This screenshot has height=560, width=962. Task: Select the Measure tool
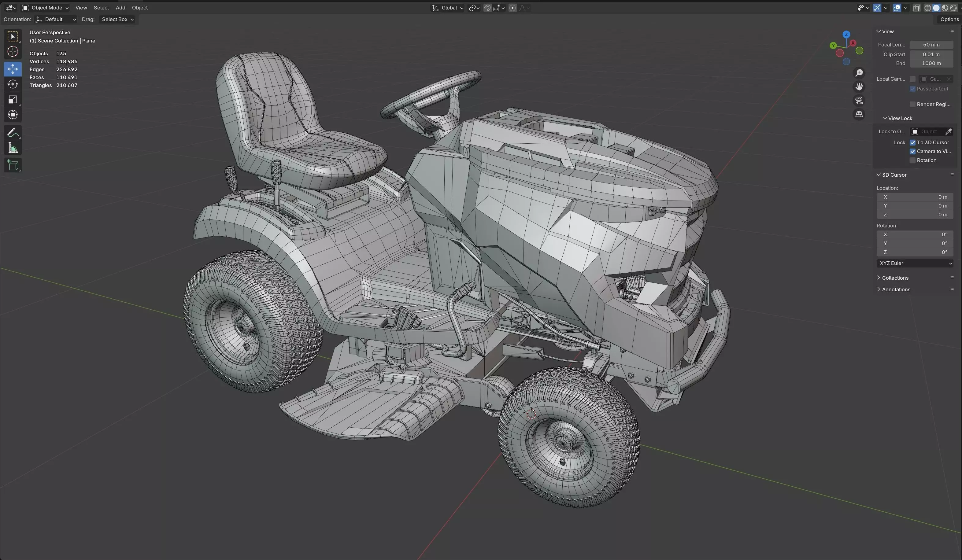[13, 148]
